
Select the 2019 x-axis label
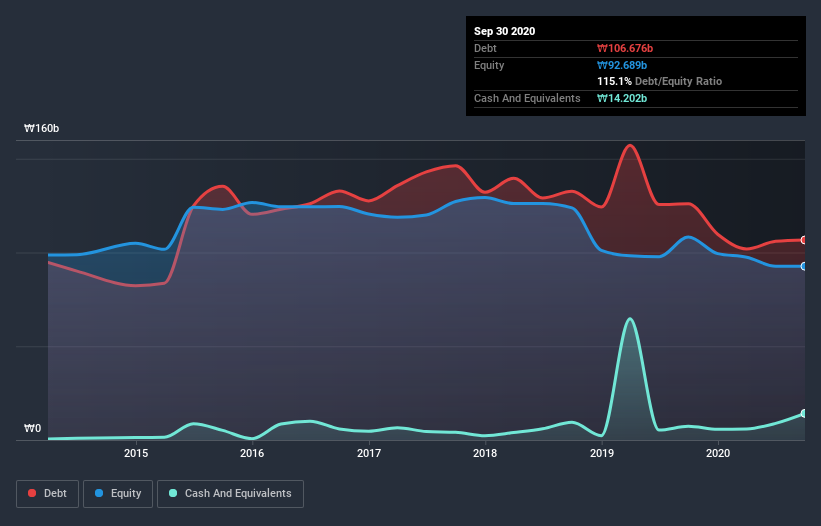coord(602,453)
